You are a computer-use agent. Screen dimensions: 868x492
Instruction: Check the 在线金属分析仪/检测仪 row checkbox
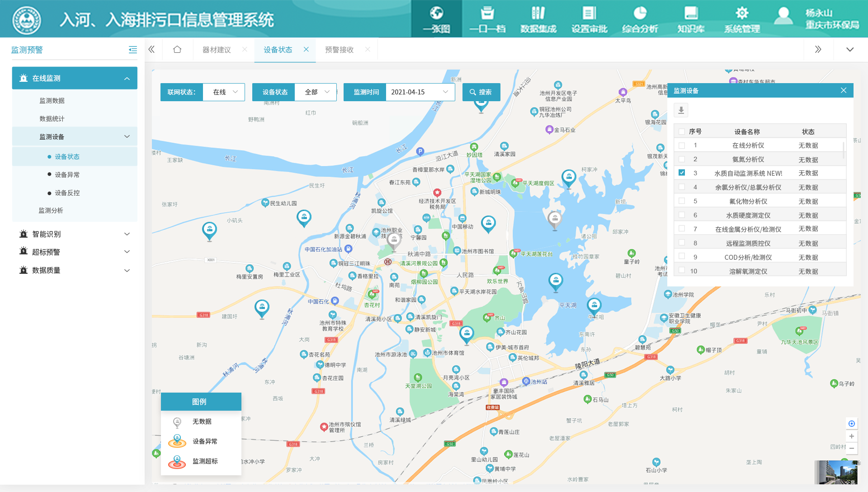[x=682, y=229]
